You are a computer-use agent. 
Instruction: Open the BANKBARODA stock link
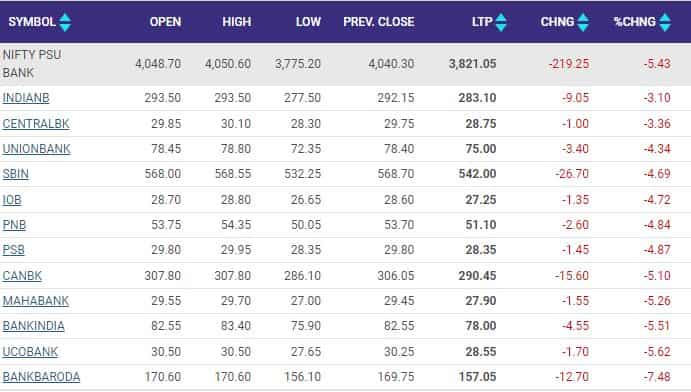point(41,377)
